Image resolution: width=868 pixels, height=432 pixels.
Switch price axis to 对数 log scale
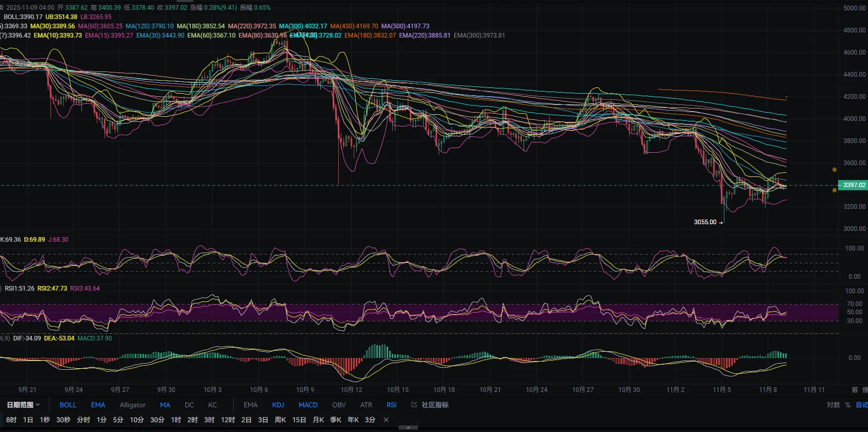(x=833, y=405)
